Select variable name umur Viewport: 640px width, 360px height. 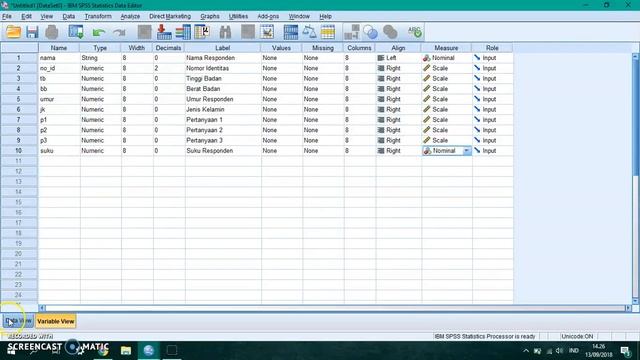[x=59, y=99]
